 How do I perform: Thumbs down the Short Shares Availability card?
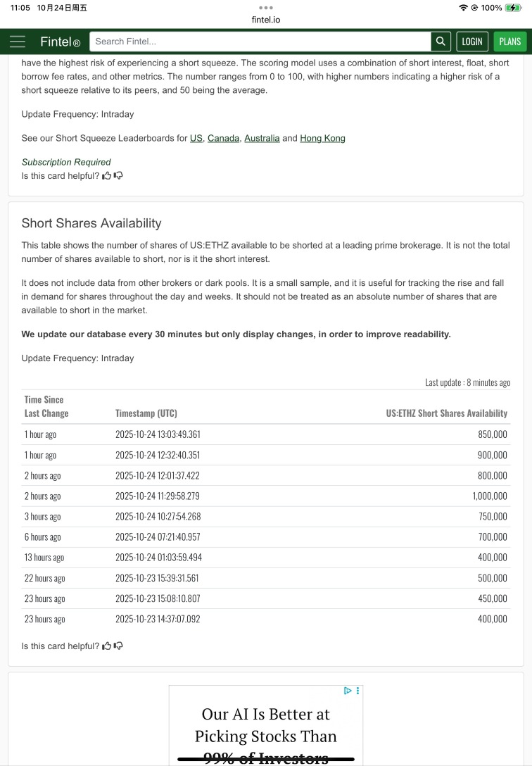118,646
